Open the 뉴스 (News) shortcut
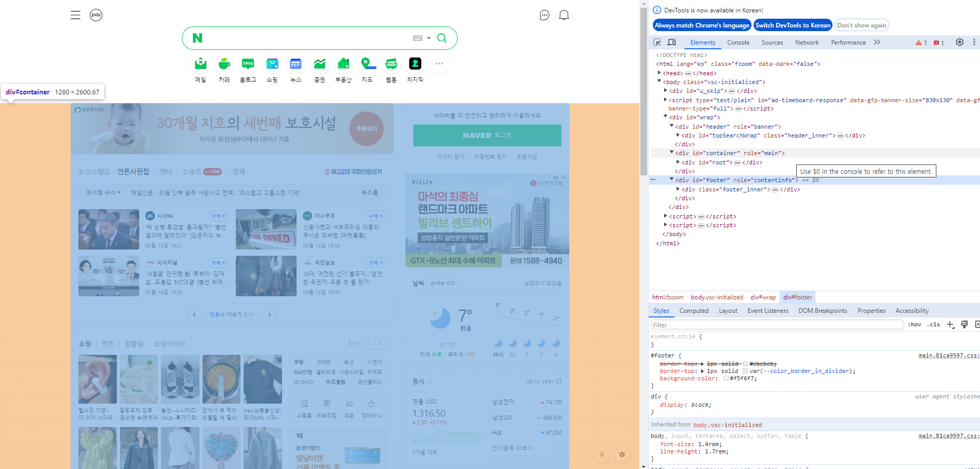The image size is (980, 469). (x=296, y=70)
